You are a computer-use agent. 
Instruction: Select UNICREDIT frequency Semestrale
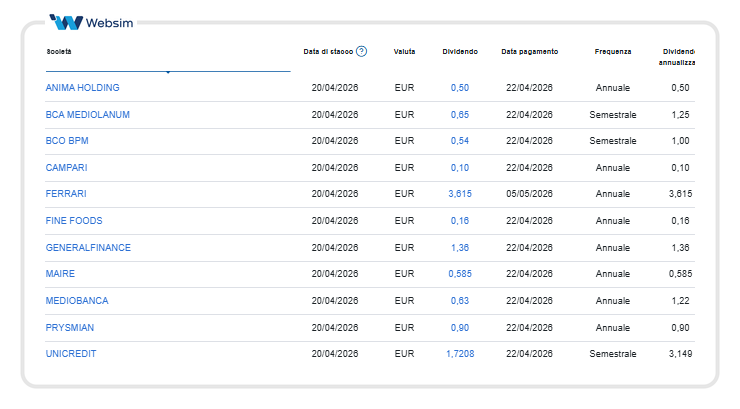coord(613,353)
